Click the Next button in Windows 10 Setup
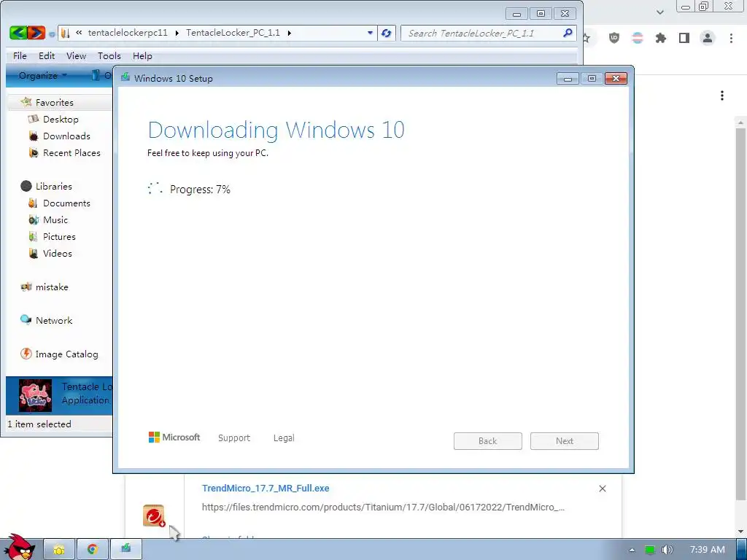 565,441
